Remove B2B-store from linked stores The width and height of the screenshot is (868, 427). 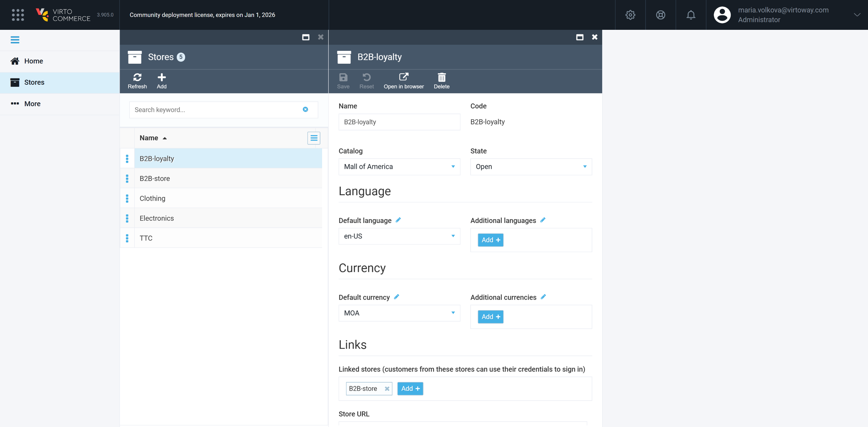click(x=387, y=389)
